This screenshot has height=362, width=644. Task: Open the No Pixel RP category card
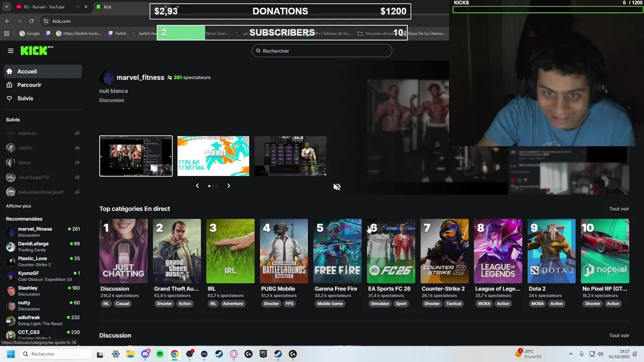point(605,251)
